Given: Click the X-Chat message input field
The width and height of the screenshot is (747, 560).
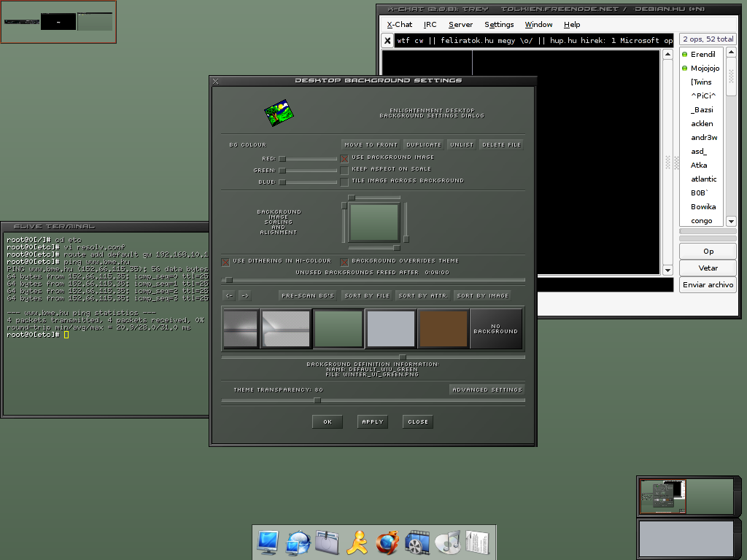Looking at the screenshot, I should point(605,284).
